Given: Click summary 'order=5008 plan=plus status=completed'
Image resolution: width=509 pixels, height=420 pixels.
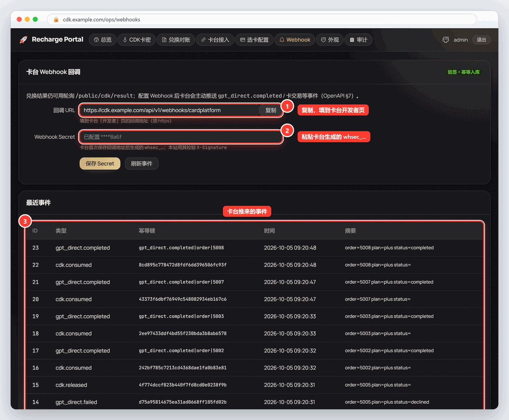Looking at the screenshot, I should [389, 248].
